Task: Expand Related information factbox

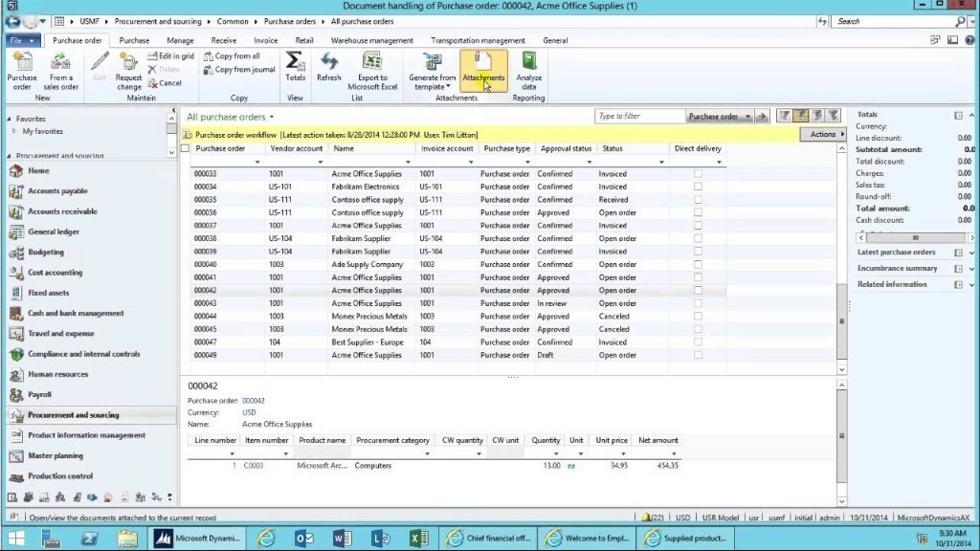Action: (971, 285)
